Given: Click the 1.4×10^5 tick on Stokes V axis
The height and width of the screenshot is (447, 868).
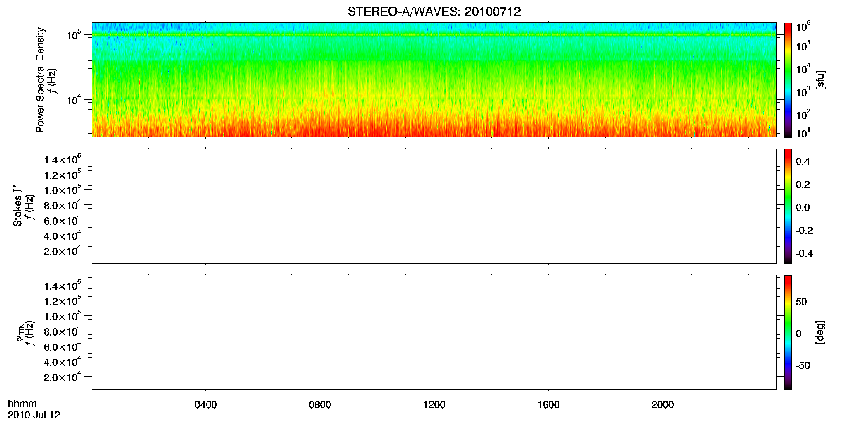Looking at the screenshot, I should pos(62,159).
